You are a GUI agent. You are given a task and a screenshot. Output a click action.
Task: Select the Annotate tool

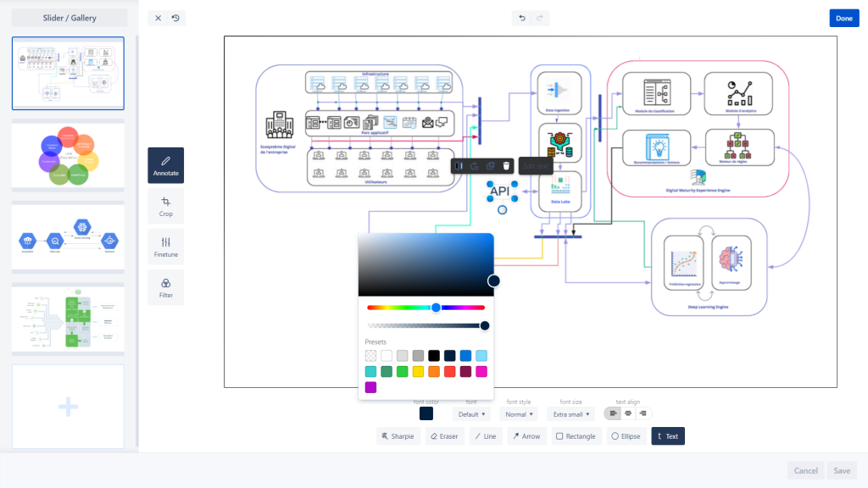(x=165, y=165)
